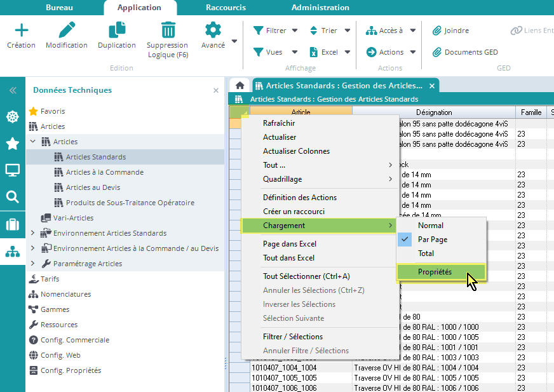Viewport: 554px width, 392px height.
Task: Click Propriétés in the Chargement submenu
Action: click(435, 272)
